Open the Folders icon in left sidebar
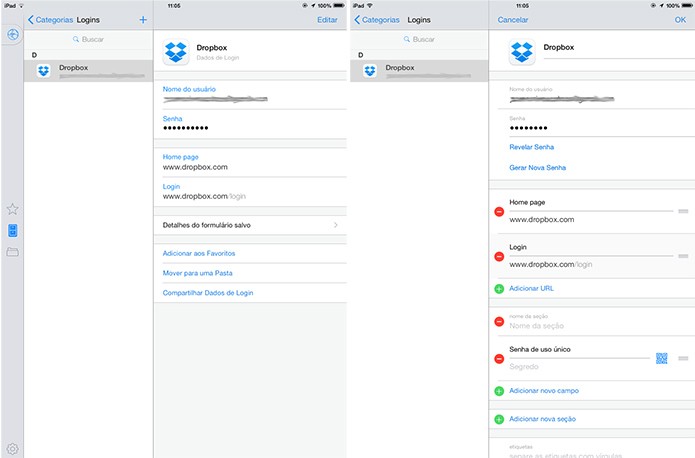Image resolution: width=695 pixels, height=458 pixels. coord(12,252)
